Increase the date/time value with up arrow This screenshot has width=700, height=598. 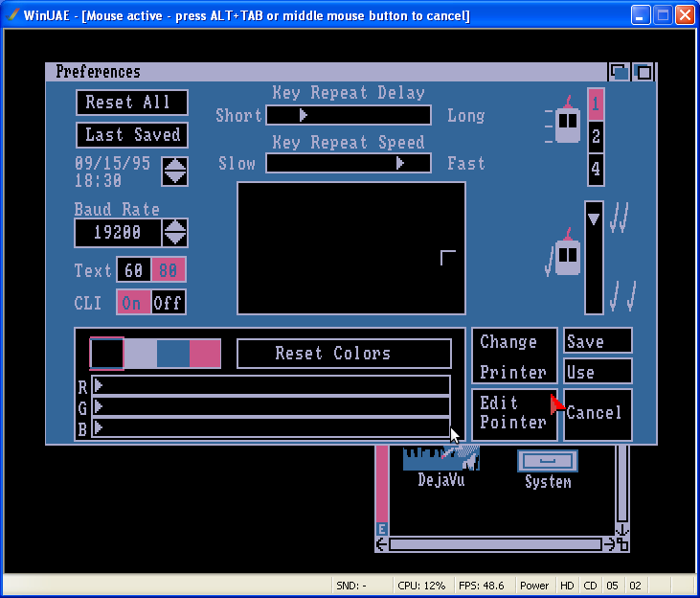[x=174, y=165]
